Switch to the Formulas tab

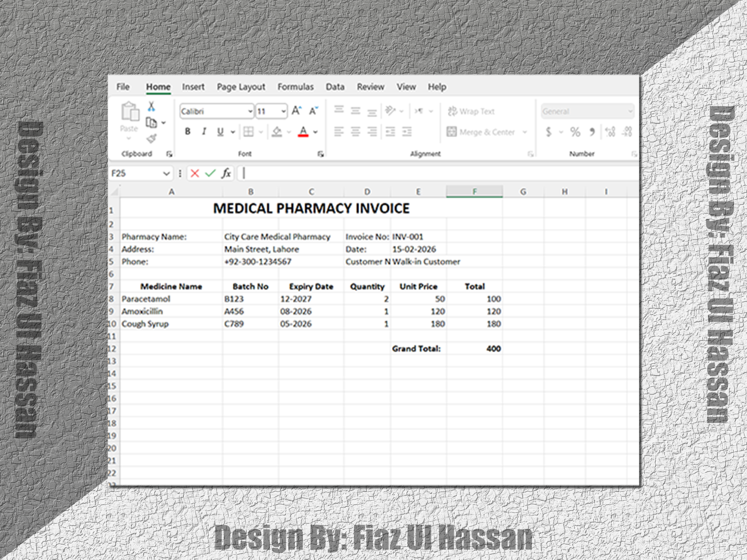click(296, 87)
